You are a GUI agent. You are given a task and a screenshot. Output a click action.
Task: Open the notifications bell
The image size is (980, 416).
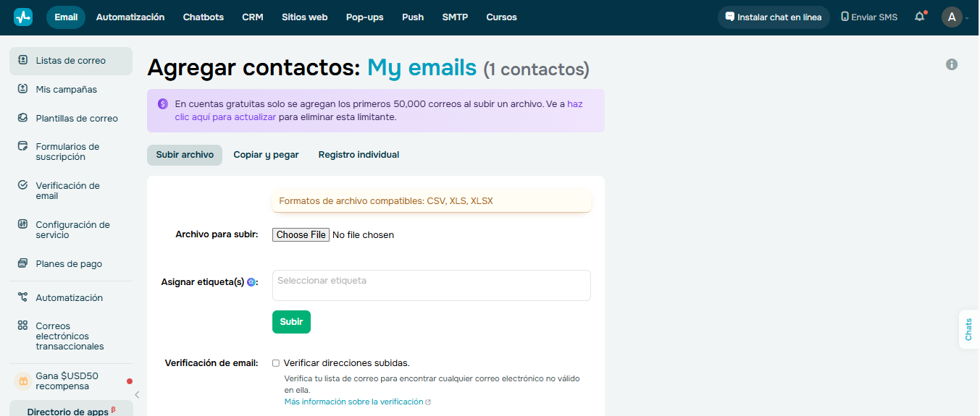pos(920,17)
